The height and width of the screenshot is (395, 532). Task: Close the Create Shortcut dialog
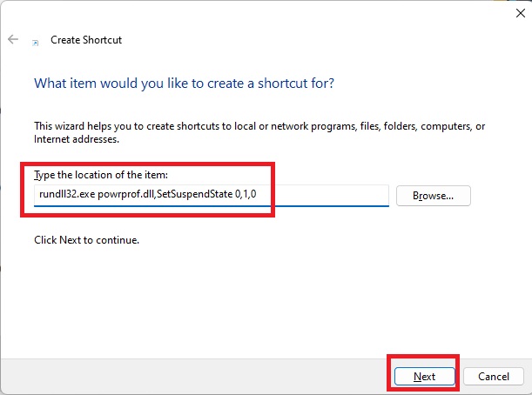[520, 13]
